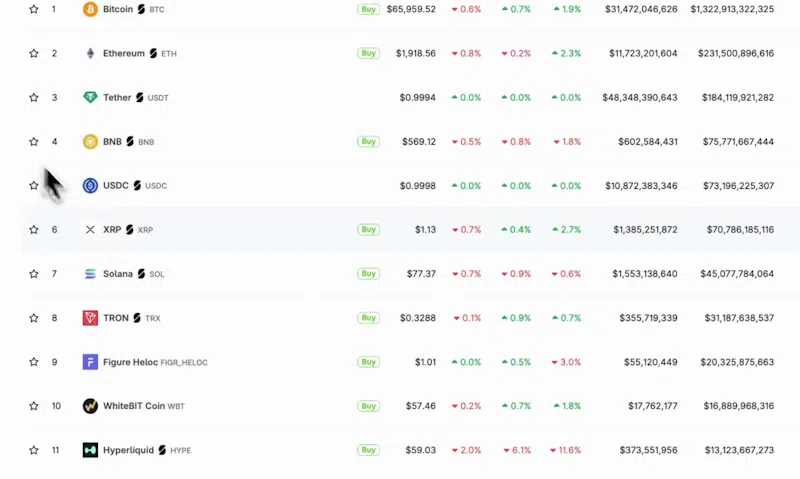Click Ethereum price $1,918.56
This screenshot has height=479, width=800.
click(416, 53)
